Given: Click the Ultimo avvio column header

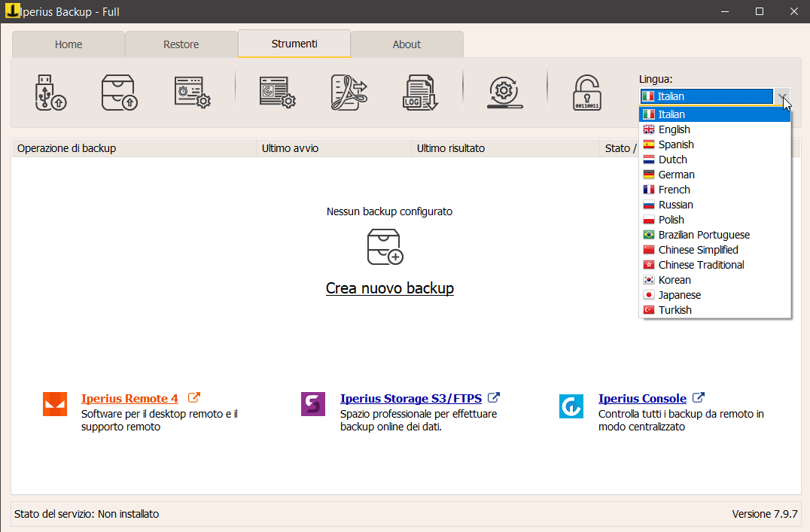Looking at the screenshot, I should click(x=333, y=148).
